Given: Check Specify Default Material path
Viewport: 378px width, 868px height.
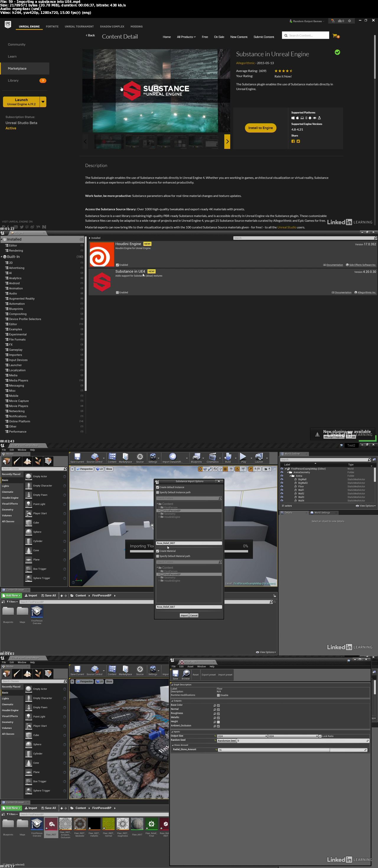Looking at the screenshot, I should (157, 556).
